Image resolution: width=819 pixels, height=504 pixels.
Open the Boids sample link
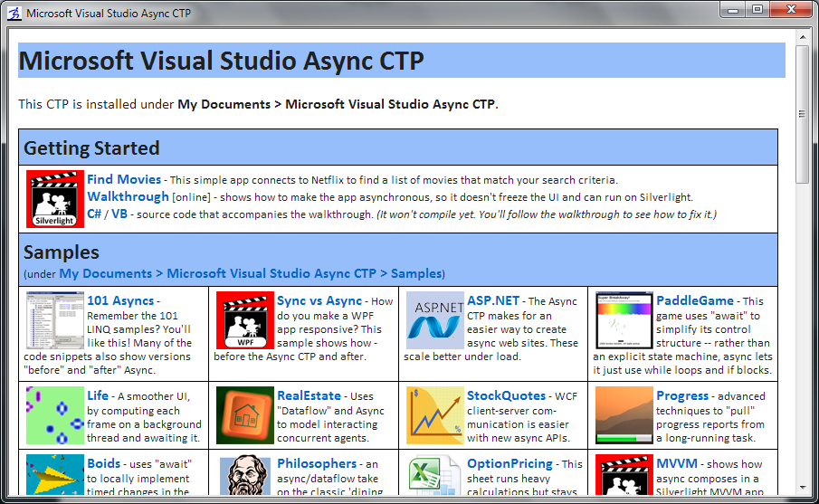pos(103,464)
